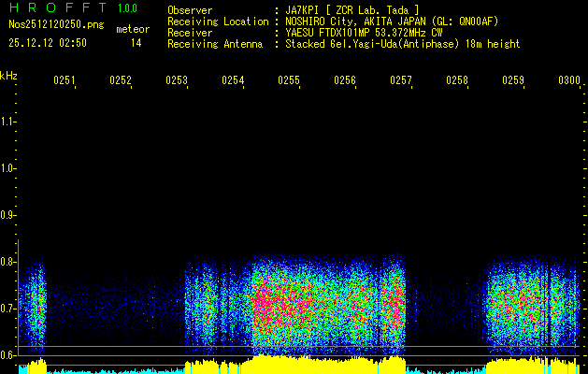This screenshot has width=588, height=374.
Task: Click the 0255 time tick label
Action: (289, 81)
